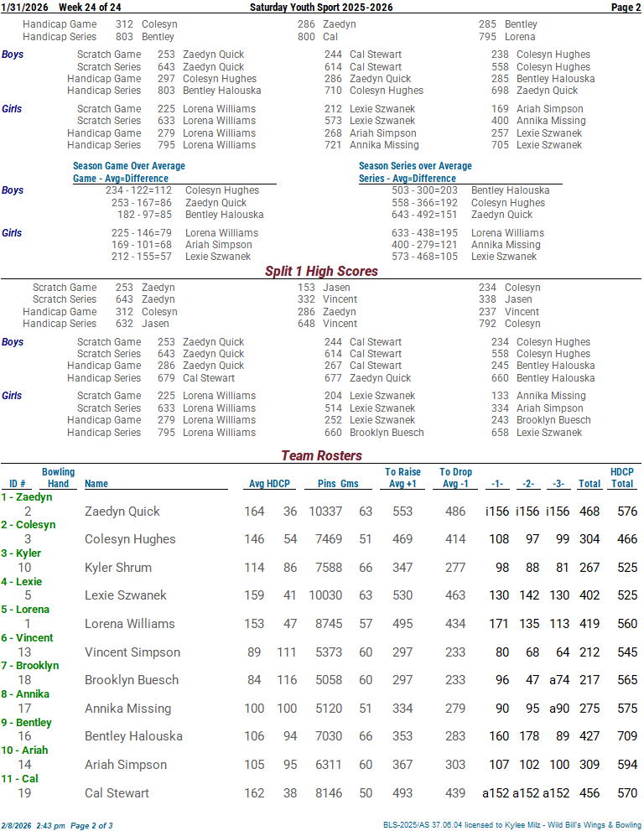Click roster name 'Brooklyn Buesch'
Viewport: 644px width, 831px height.
coord(132,680)
